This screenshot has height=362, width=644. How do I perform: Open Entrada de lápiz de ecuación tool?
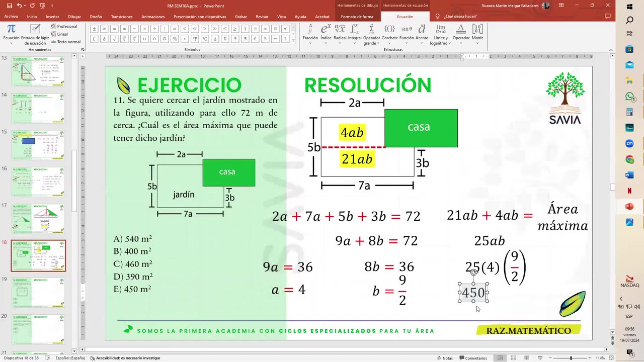(35, 34)
